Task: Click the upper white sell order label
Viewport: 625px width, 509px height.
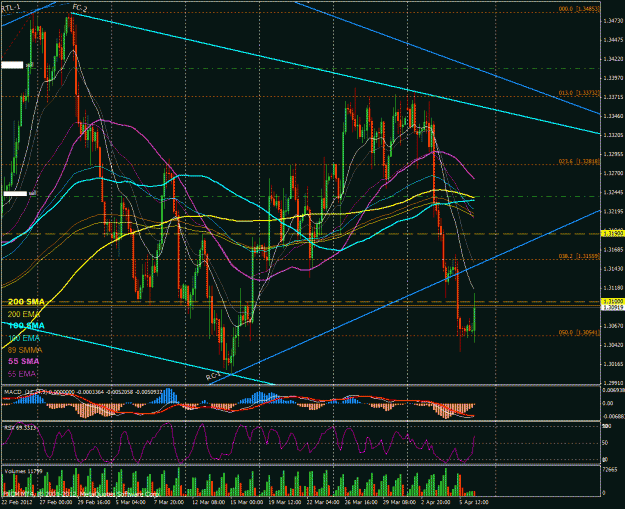Action: [x=13, y=65]
